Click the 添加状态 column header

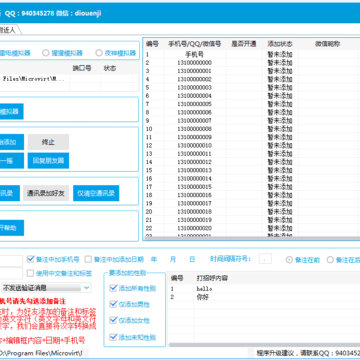[280, 44]
